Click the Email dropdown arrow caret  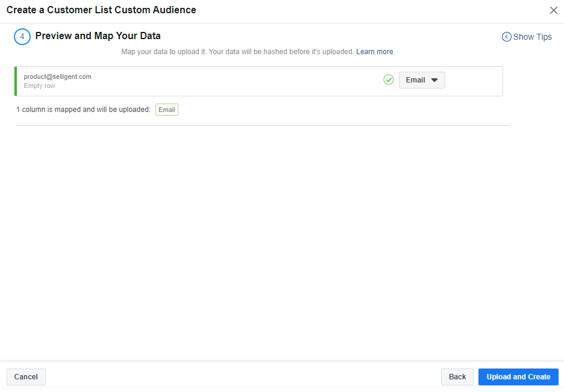(434, 80)
